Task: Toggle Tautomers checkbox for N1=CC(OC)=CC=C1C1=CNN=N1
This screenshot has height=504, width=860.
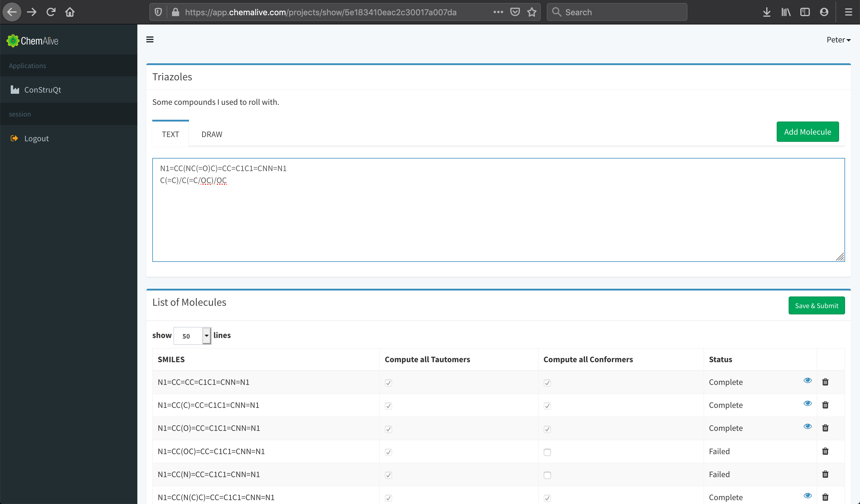Action: [388, 452]
